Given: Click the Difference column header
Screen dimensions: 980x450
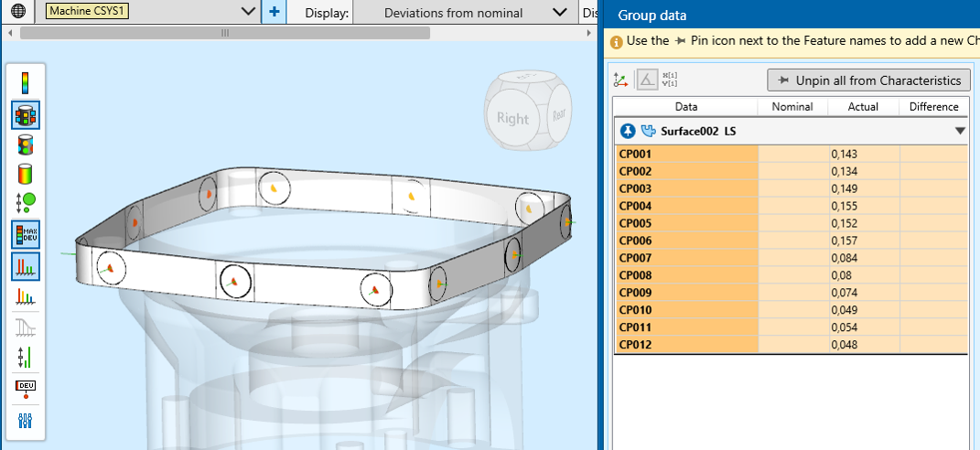Looking at the screenshot, I should point(933,107).
